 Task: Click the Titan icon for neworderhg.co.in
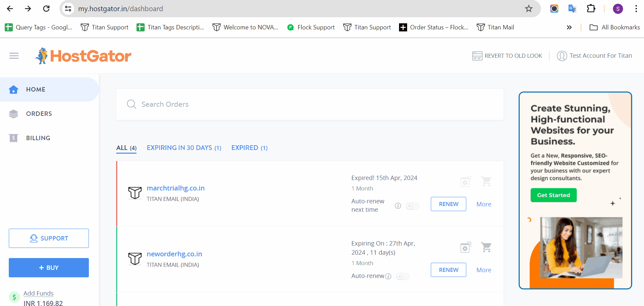135,259
